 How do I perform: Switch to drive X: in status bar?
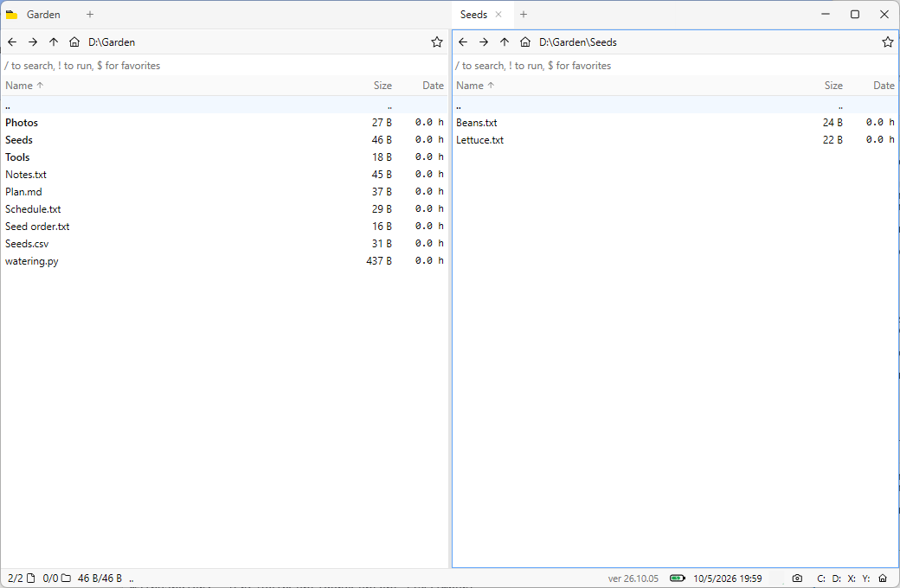(852, 578)
